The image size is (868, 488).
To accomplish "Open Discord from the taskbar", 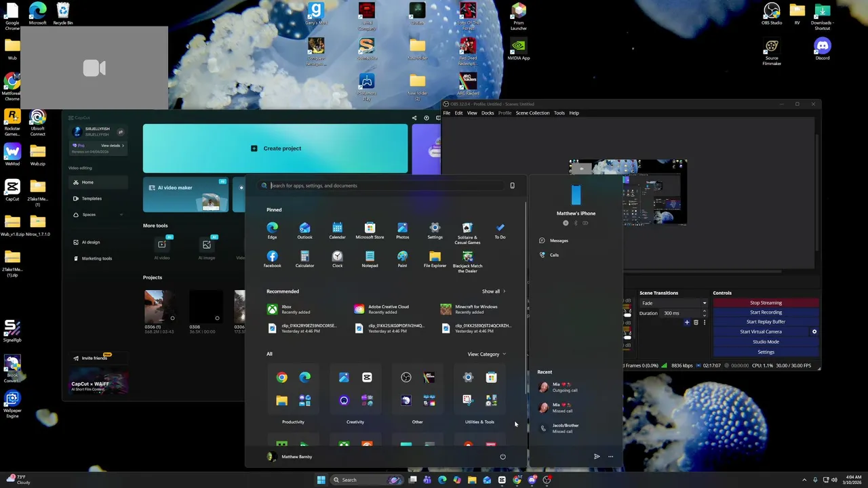I will click(x=532, y=480).
